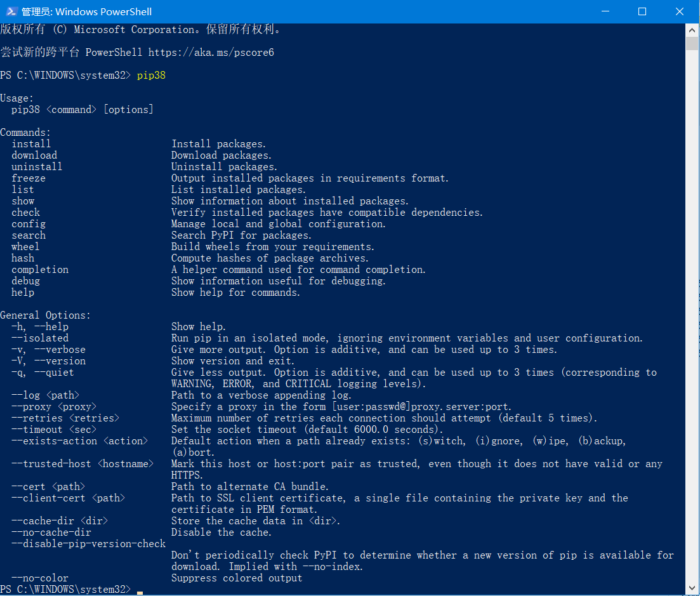The width and height of the screenshot is (700, 596).
Task: Click the scrollbar up arrow
Action: [692, 30]
